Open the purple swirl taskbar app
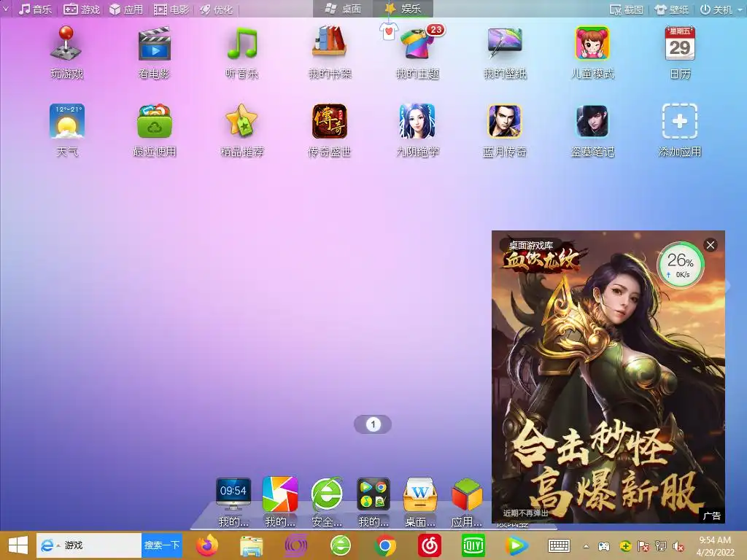 pos(295,545)
